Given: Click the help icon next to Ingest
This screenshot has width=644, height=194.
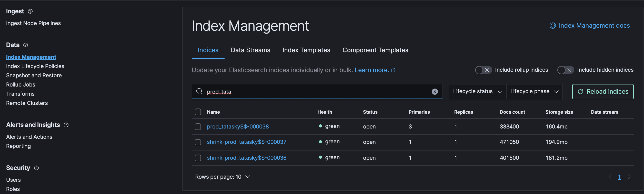Looking at the screenshot, I should (x=30, y=11).
